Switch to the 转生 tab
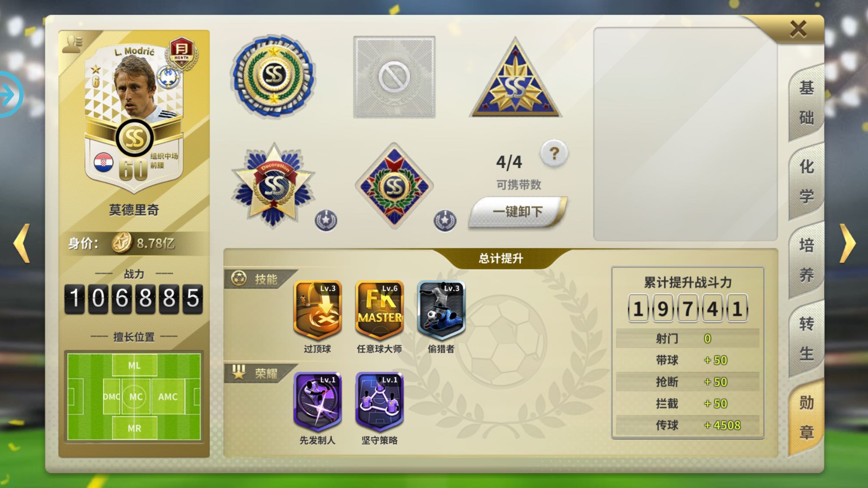The height and width of the screenshot is (488, 868). coord(806,339)
